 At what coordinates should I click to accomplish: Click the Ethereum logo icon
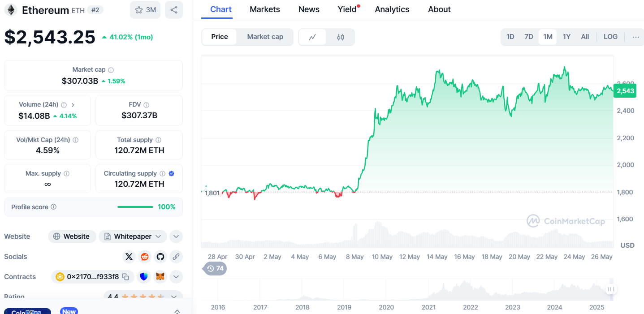pos(10,10)
